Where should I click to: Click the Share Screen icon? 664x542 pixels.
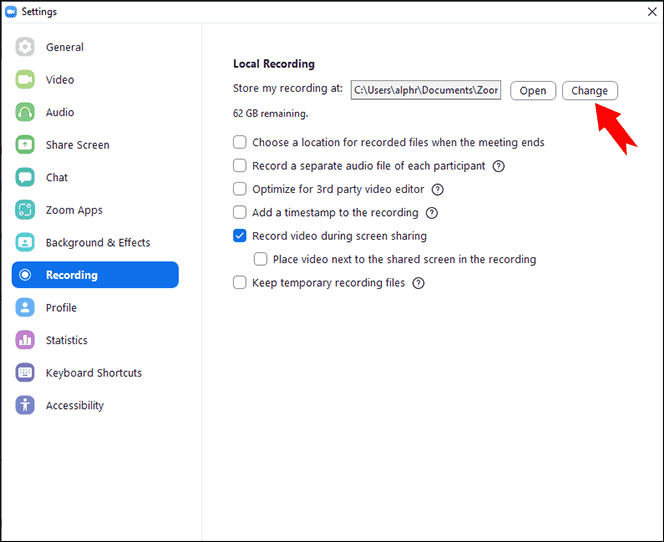click(x=25, y=145)
